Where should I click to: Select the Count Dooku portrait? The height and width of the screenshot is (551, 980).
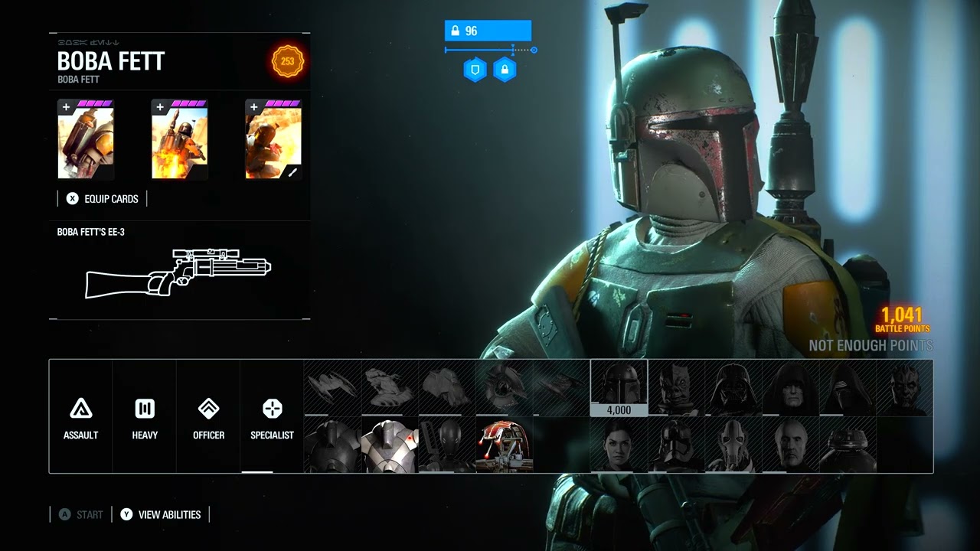791,445
